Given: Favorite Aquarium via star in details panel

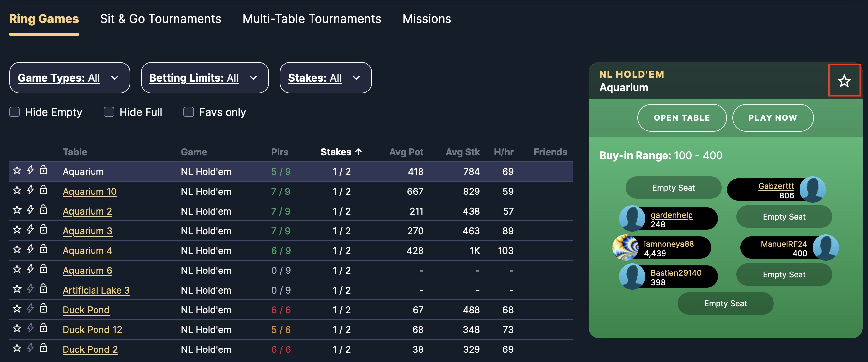Looking at the screenshot, I should pyautogui.click(x=844, y=81).
